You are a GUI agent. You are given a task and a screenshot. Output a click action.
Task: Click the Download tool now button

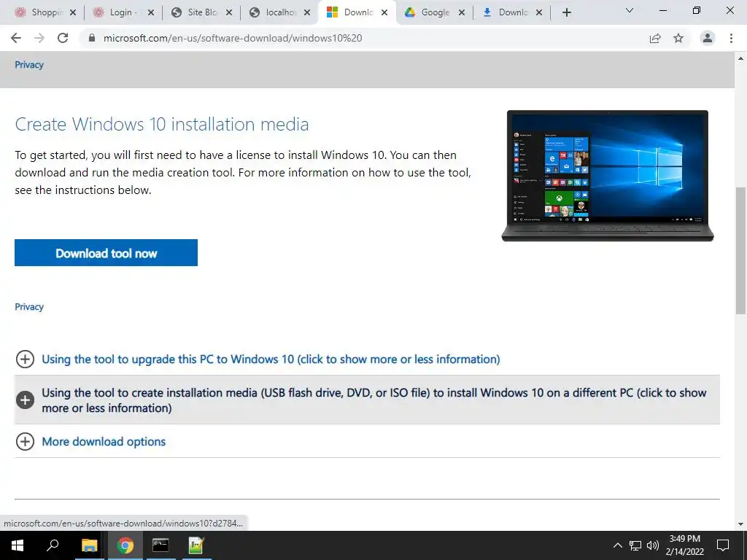[x=106, y=253]
